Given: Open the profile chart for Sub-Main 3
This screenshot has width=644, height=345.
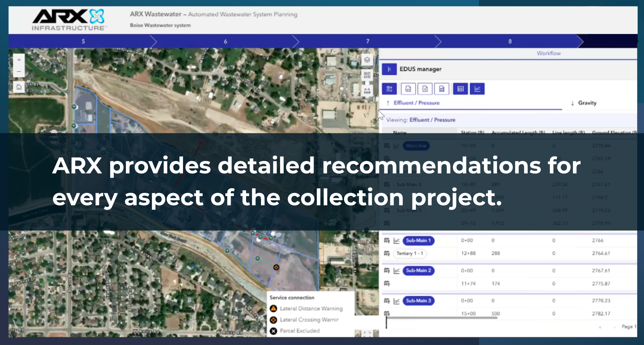Looking at the screenshot, I should 396,301.
